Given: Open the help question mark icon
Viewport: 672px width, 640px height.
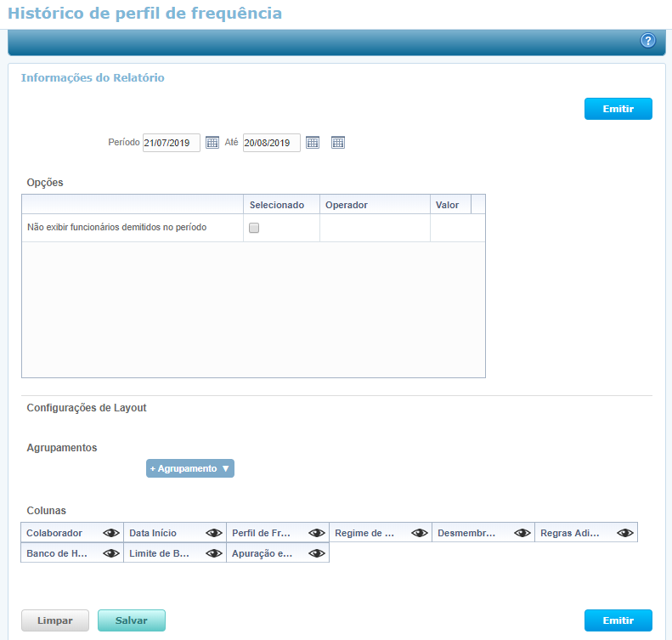Looking at the screenshot, I should tap(647, 41).
